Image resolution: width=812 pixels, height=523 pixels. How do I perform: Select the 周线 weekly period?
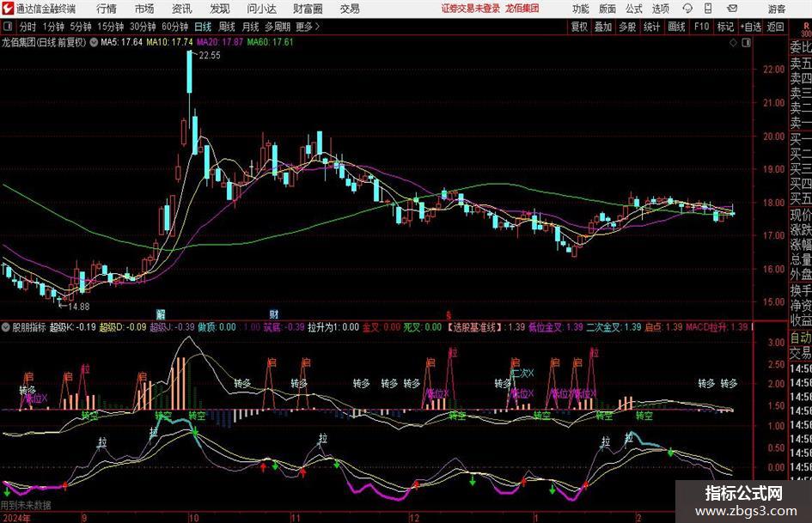click(x=226, y=27)
